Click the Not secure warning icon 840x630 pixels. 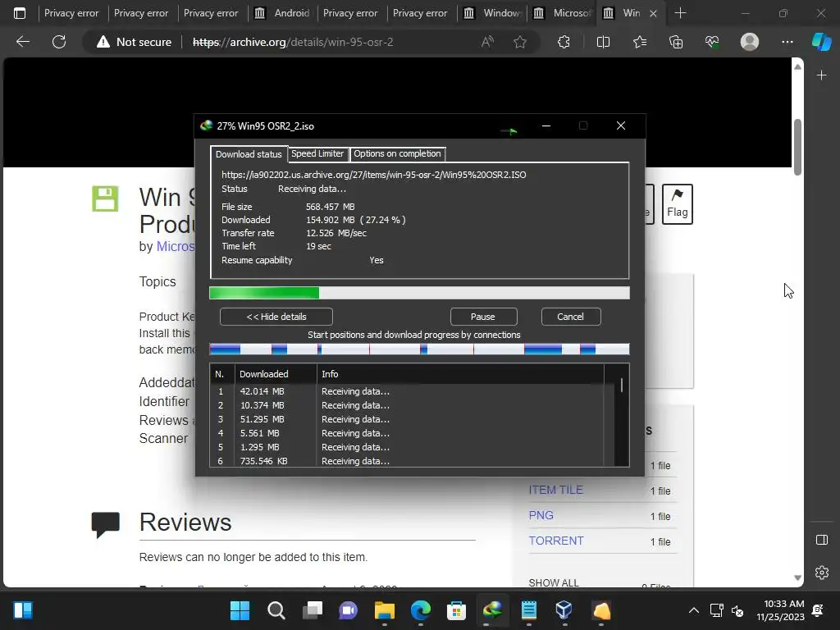[x=103, y=42]
